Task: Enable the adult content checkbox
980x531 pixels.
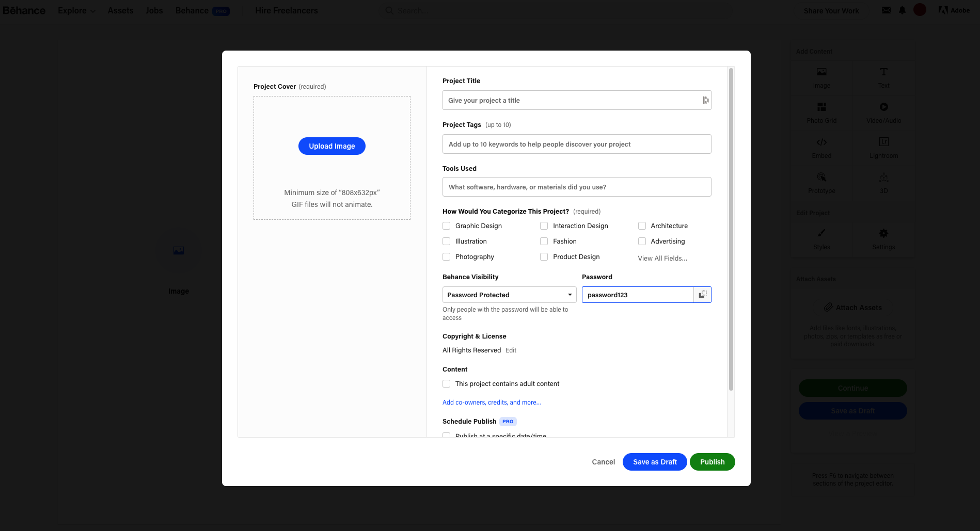Action: coord(446,383)
